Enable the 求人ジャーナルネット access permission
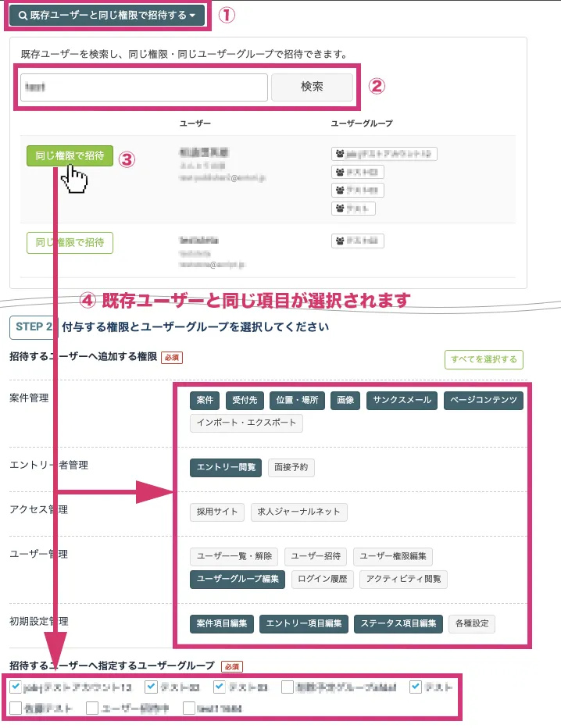561x728 pixels. click(x=299, y=512)
